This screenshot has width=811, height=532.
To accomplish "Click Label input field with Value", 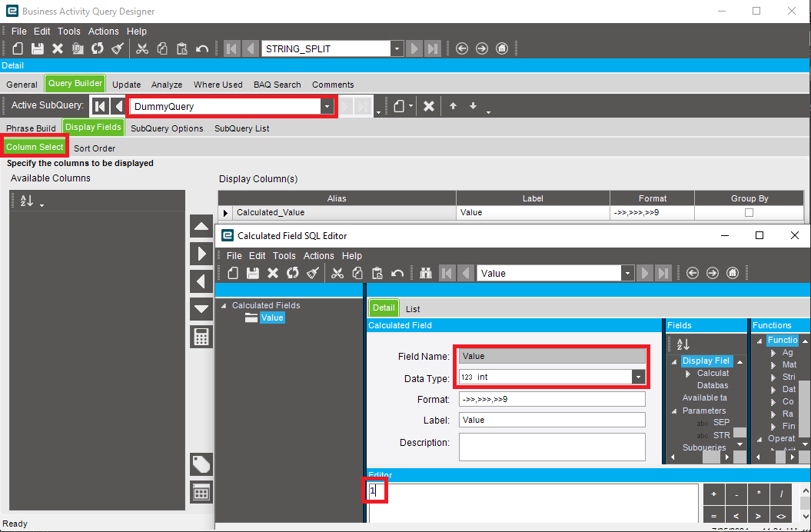I will click(x=552, y=420).
